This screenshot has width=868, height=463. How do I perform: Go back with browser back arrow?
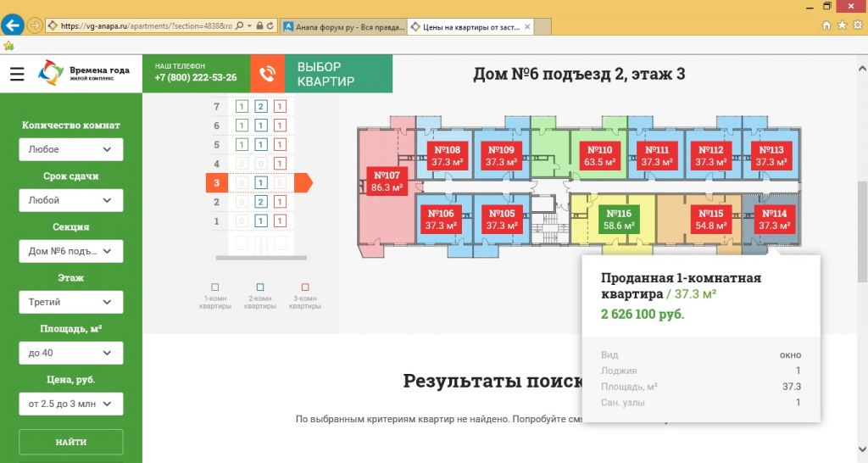(x=13, y=25)
